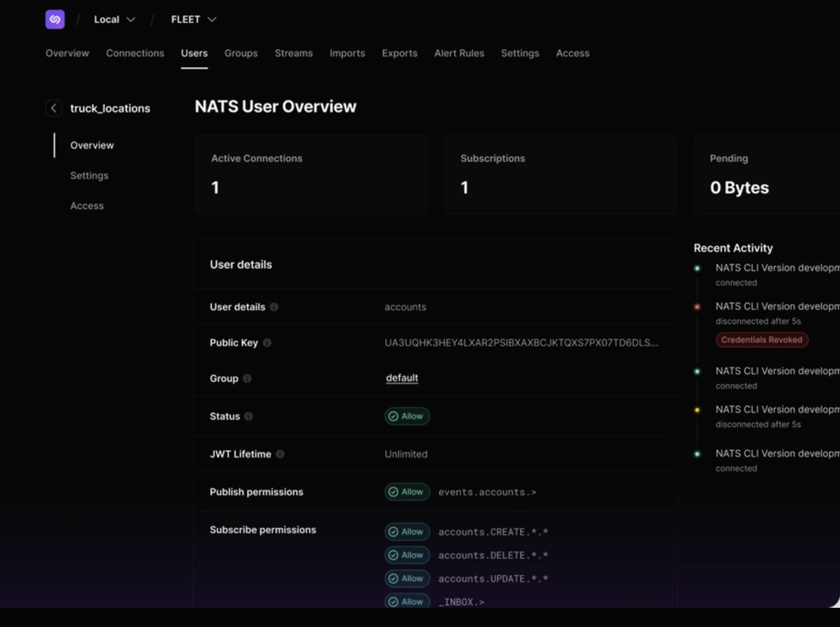Click the truck_locations user name

click(110, 108)
